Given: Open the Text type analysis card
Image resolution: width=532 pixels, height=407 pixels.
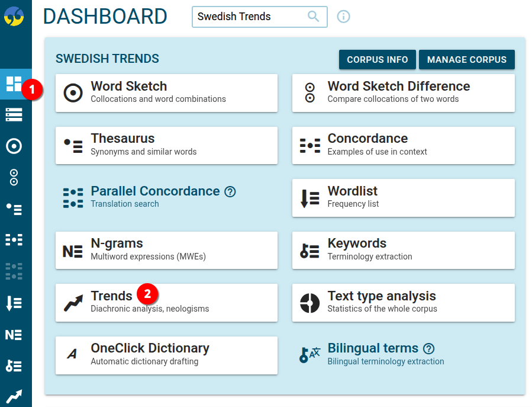Looking at the screenshot, I should (403, 303).
